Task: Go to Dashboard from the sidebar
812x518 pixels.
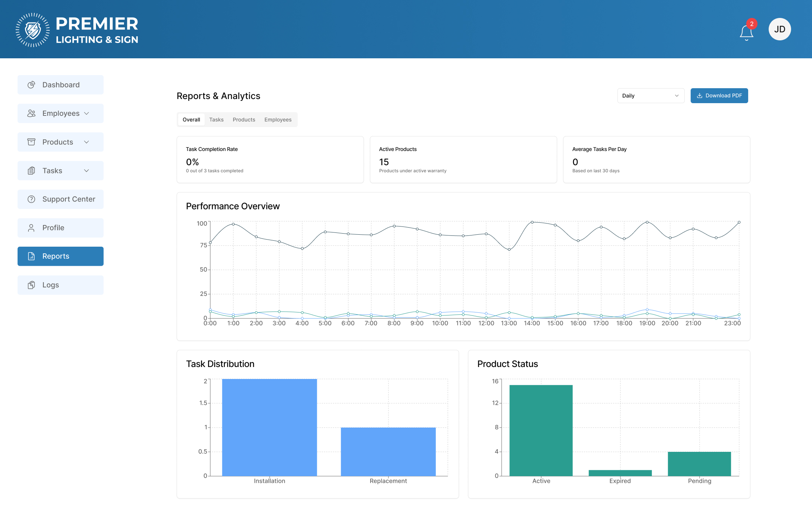Action: click(61, 85)
